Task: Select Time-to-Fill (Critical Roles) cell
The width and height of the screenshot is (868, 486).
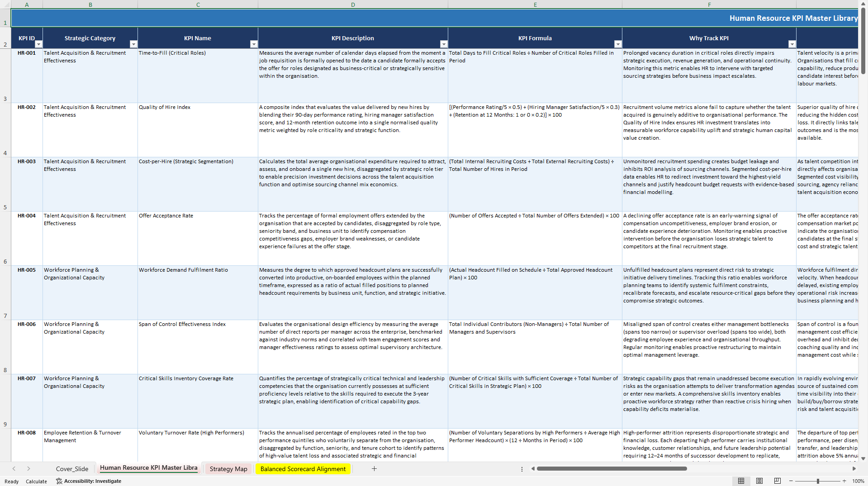Action: pos(198,75)
